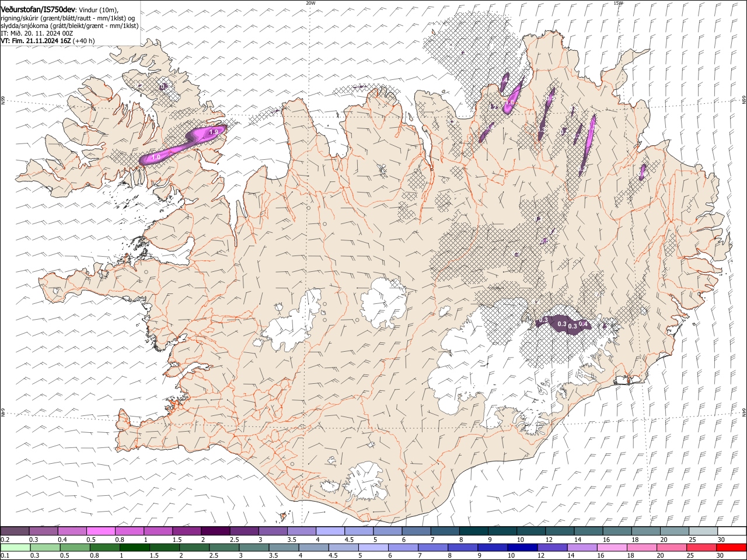
Task: Click the 'Veðurstofan/IS750dev' map title
Action: [38, 9]
